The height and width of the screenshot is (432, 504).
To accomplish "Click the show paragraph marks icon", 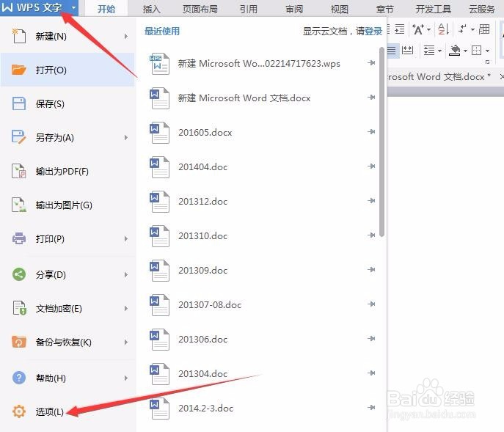I will tap(462, 29).
